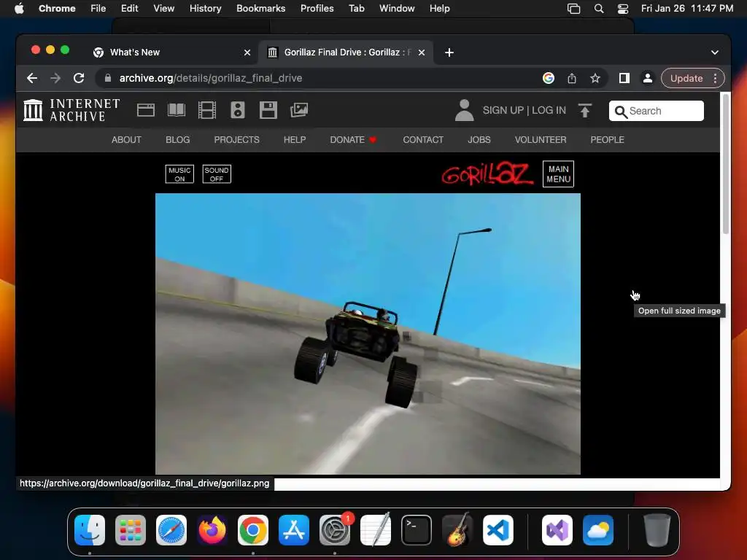Open the History menu
747x560 pixels.
205,9
